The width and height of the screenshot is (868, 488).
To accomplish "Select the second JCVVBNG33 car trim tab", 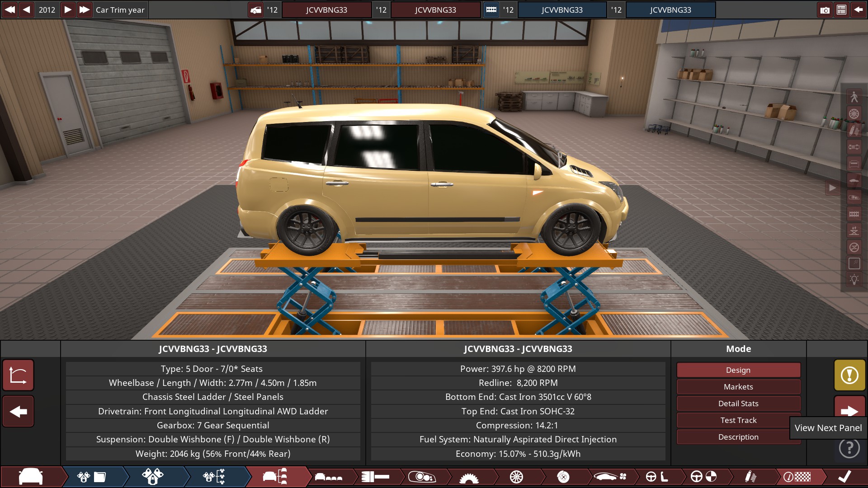I will pyautogui.click(x=435, y=10).
